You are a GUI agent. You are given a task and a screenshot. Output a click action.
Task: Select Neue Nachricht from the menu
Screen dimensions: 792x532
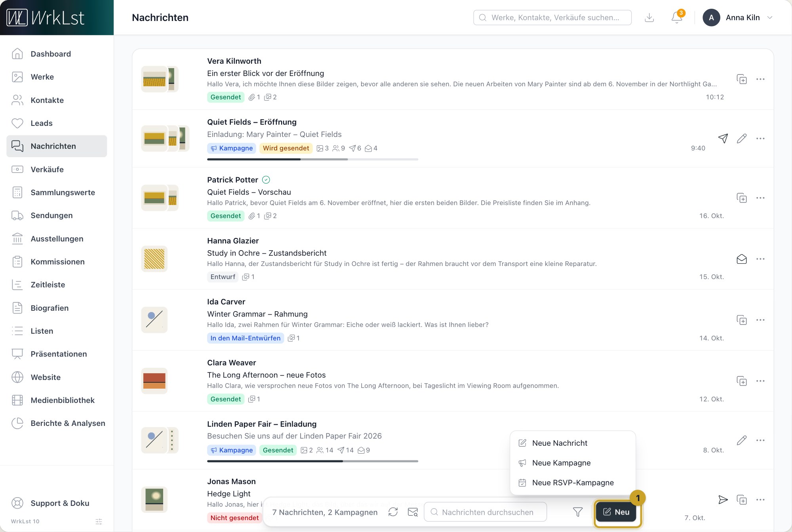click(x=573, y=443)
